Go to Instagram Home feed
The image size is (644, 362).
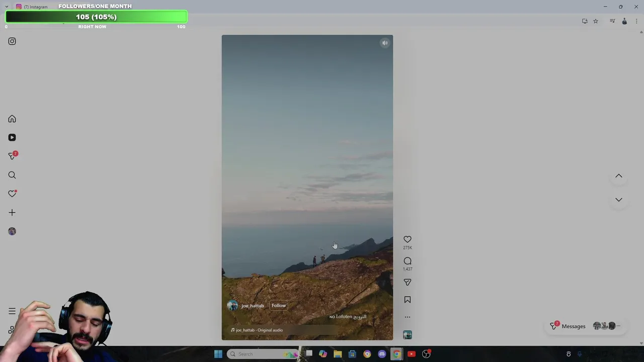(x=12, y=119)
